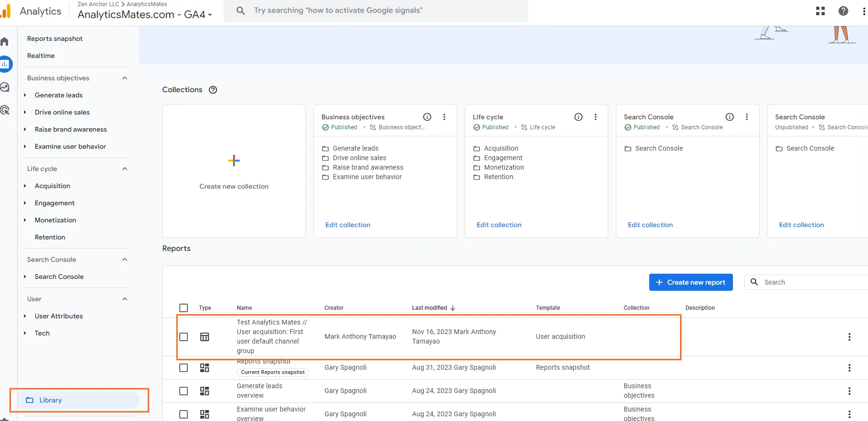Click the Collections help icon

click(213, 90)
